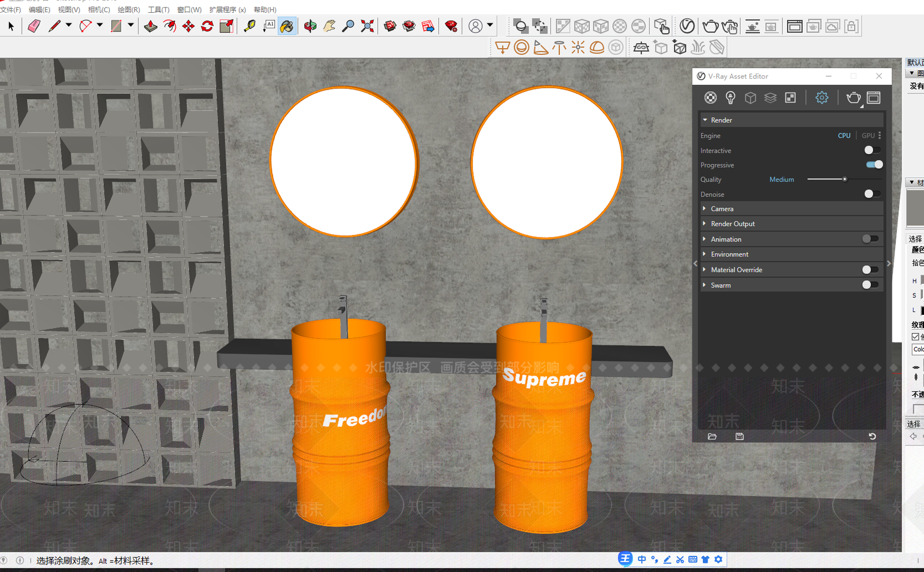Choose the Text label tool
This screenshot has width=924, height=572.
pos(269,26)
